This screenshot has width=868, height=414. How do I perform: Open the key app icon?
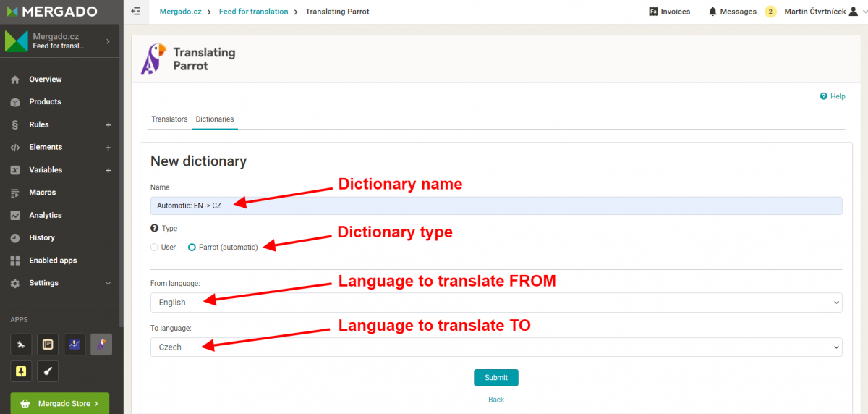[48, 371]
